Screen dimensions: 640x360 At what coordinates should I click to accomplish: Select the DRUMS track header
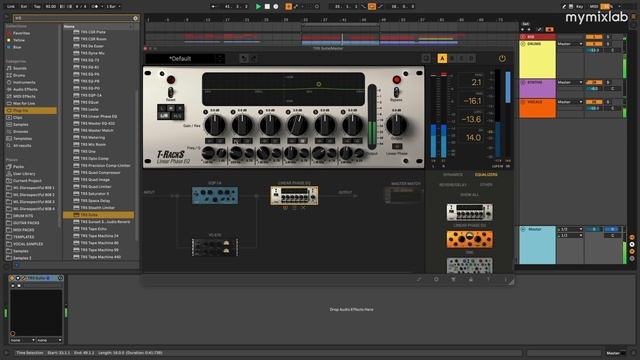click(537, 59)
